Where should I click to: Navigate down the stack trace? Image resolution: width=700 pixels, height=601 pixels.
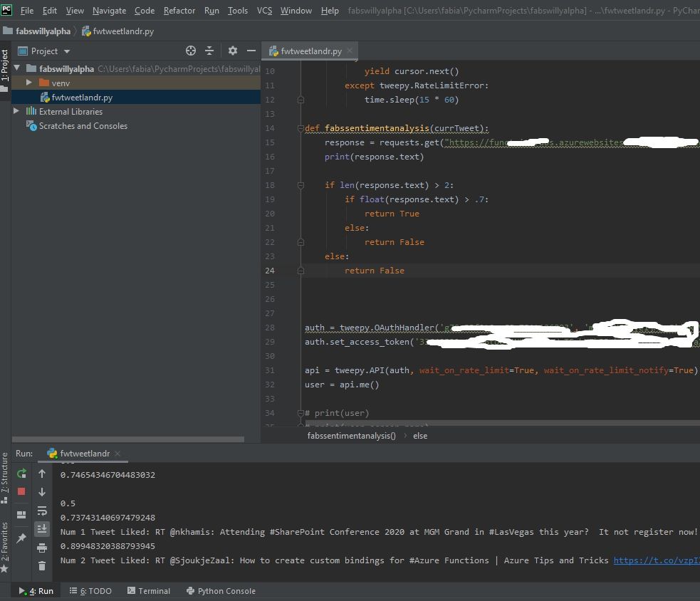[42, 491]
